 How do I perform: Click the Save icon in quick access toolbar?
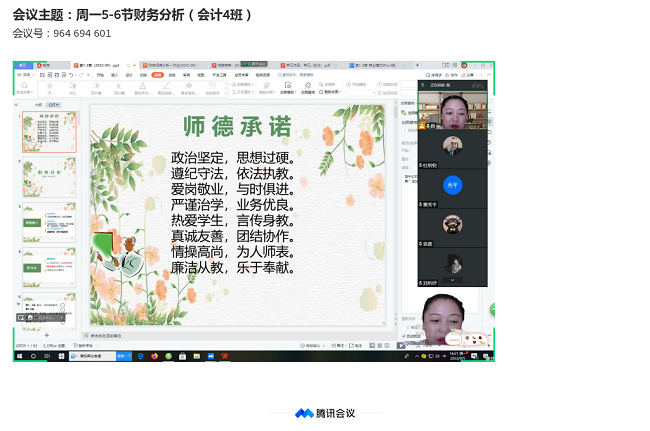41,75
